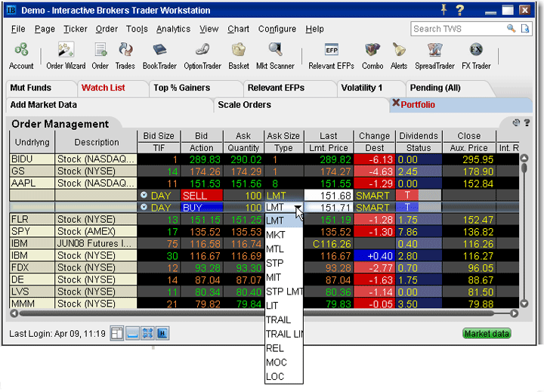Click the blue T transmit button on BUY order
Image resolution: width=544 pixels, height=392 pixels.
coord(407,208)
